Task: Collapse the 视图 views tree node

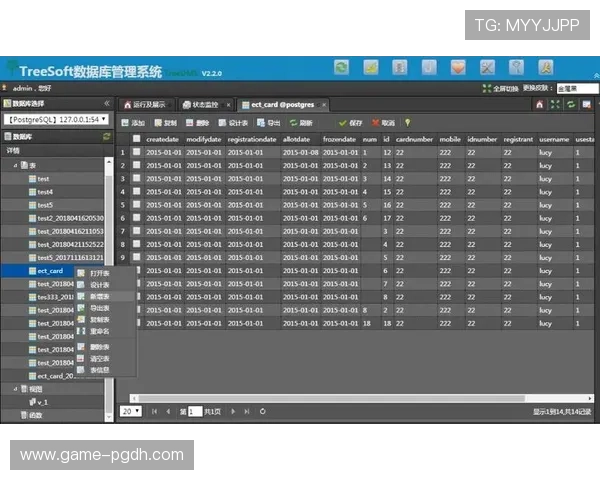Action: coord(16,389)
